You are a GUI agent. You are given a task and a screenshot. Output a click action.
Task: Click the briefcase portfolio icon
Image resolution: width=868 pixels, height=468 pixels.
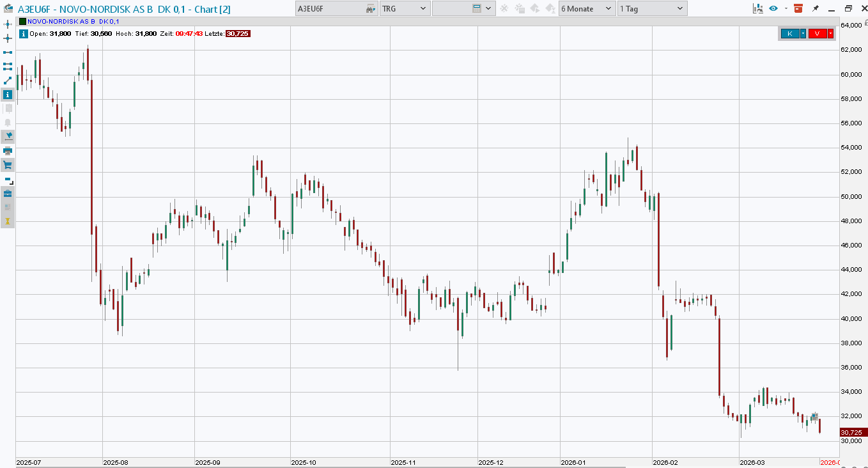[x=8, y=193]
